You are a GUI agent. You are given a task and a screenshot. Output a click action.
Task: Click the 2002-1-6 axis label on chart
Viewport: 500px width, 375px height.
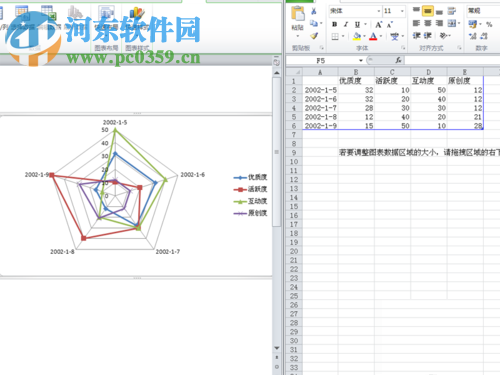click(193, 175)
